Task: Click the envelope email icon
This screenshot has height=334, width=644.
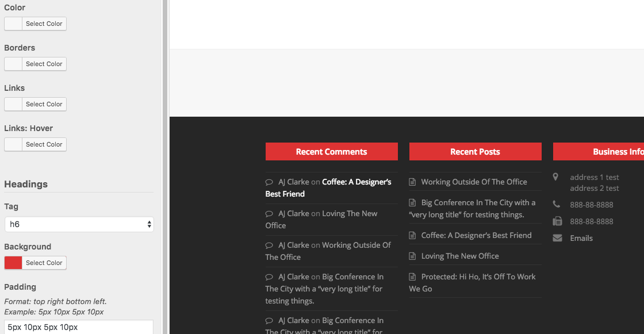Action: [x=557, y=238]
